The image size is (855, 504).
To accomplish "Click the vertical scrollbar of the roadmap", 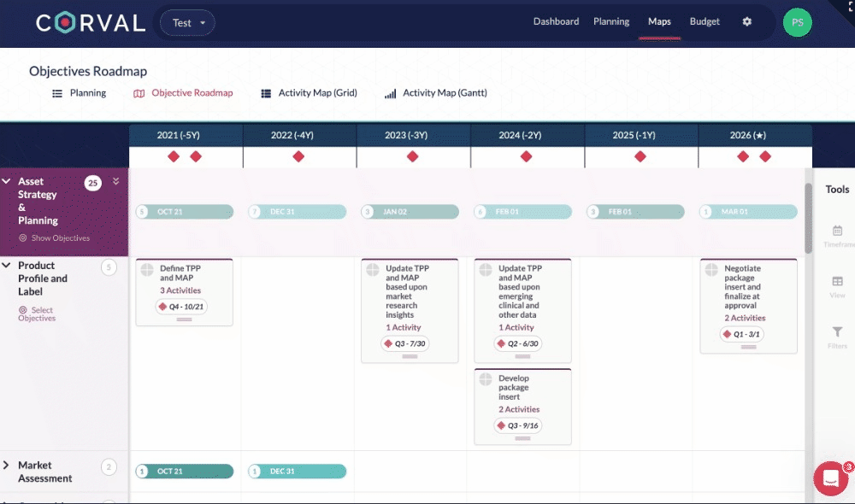I will (x=808, y=218).
